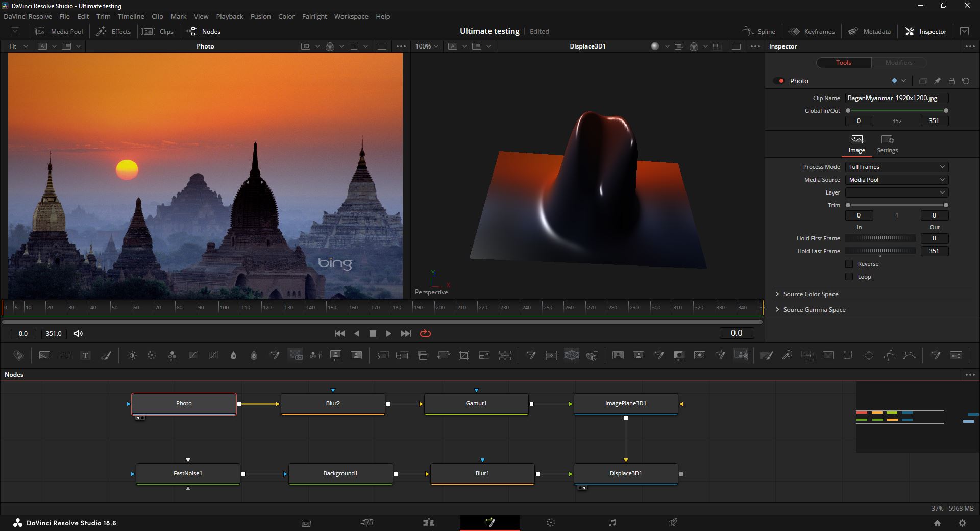The width and height of the screenshot is (980, 531).
Task: Open the Fairlight page
Action: coord(612,523)
